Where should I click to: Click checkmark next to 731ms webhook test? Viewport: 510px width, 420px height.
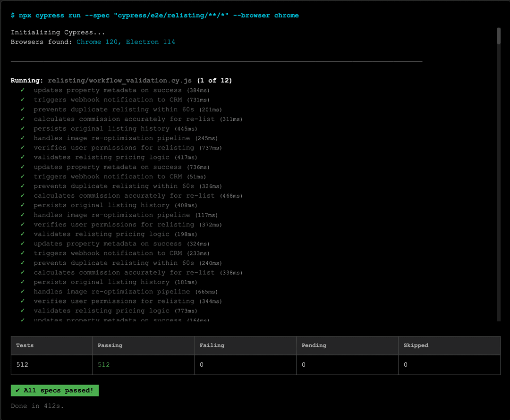pos(22,100)
